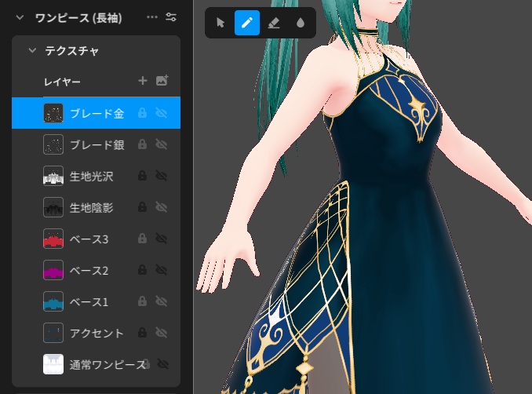Select the 生地光沢 layer thumbnail
The height and width of the screenshot is (394, 532).
[53, 176]
